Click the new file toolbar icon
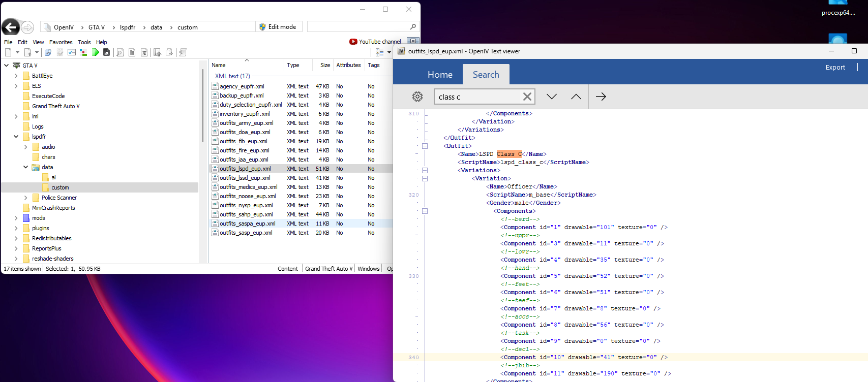This screenshot has height=382, width=868. tap(8, 52)
